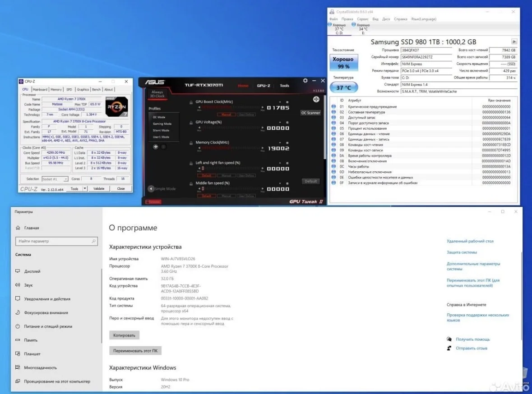Viewport: 532px width, 394px height.
Task: Open SPD tab in CPU-Z
Action: pyautogui.click(x=69, y=90)
